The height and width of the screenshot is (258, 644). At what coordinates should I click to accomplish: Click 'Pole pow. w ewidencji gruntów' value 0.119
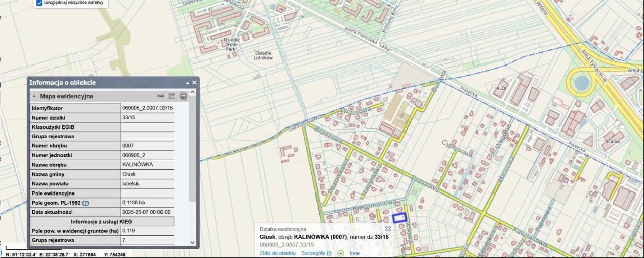point(128,231)
